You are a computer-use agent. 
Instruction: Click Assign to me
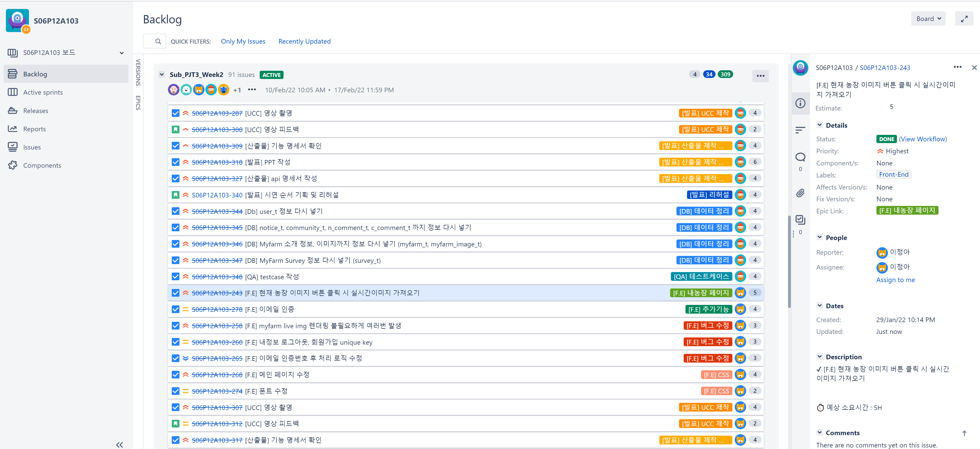[x=895, y=280]
